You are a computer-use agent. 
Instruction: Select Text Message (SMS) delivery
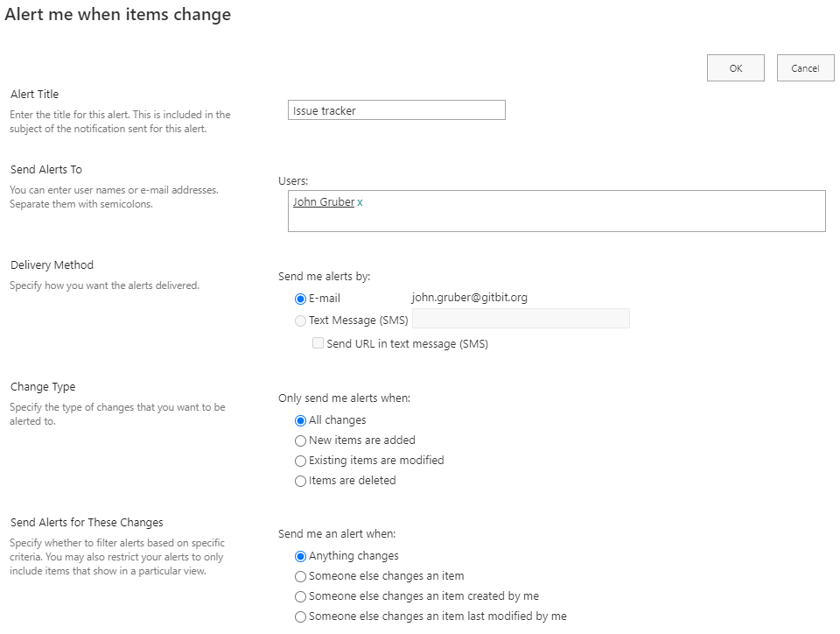pyautogui.click(x=301, y=321)
